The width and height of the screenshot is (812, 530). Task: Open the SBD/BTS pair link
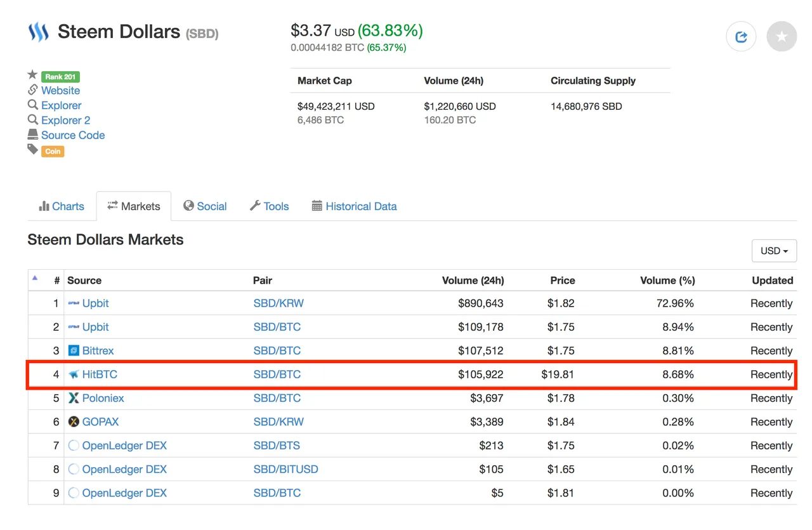[277, 446]
